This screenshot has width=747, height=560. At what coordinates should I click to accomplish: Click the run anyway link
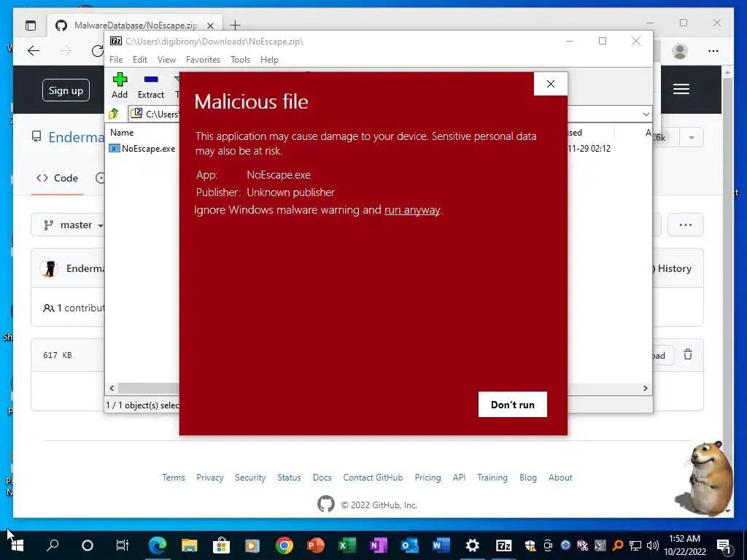[412, 210]
